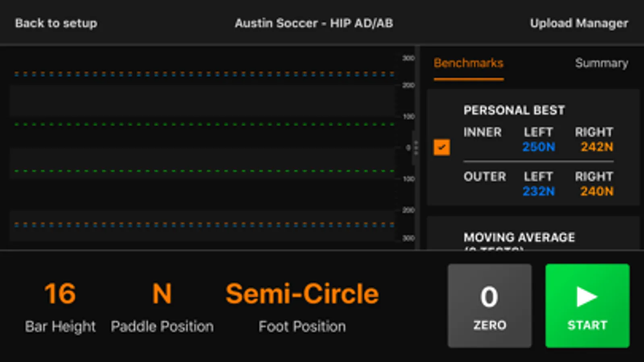Viewport: 644px width, 362px height.
Task: Click the upper green dotted benchmark line
Action: tap(204, 124)
